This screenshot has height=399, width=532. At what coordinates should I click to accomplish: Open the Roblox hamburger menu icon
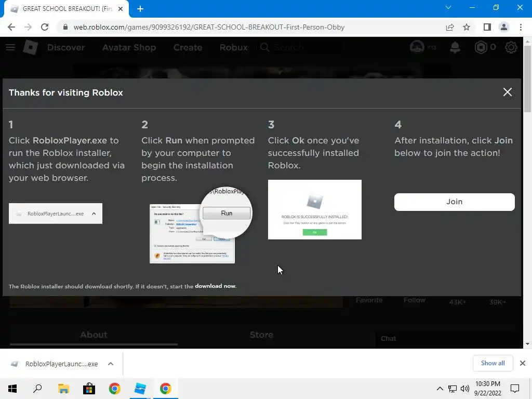(x=10, y=47)
